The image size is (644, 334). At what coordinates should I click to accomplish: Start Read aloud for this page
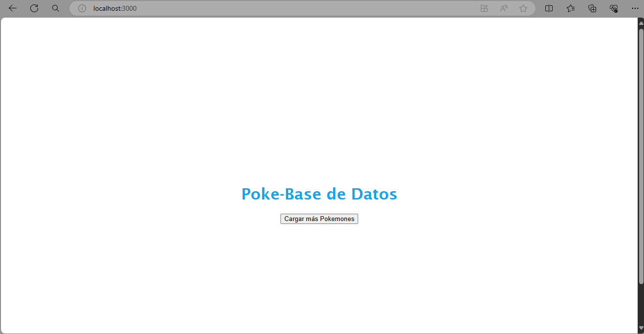[504, 8]
